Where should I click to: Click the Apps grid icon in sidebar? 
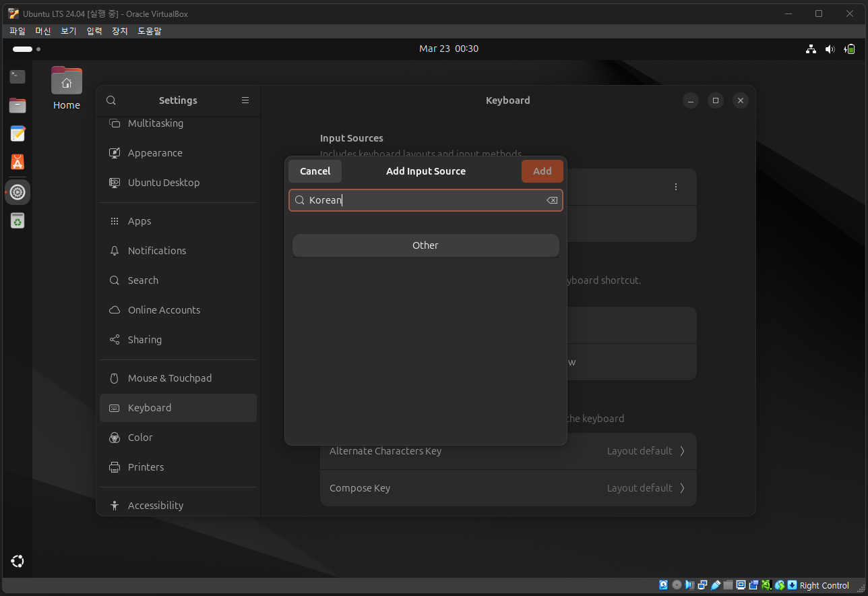tap(115, 221)
